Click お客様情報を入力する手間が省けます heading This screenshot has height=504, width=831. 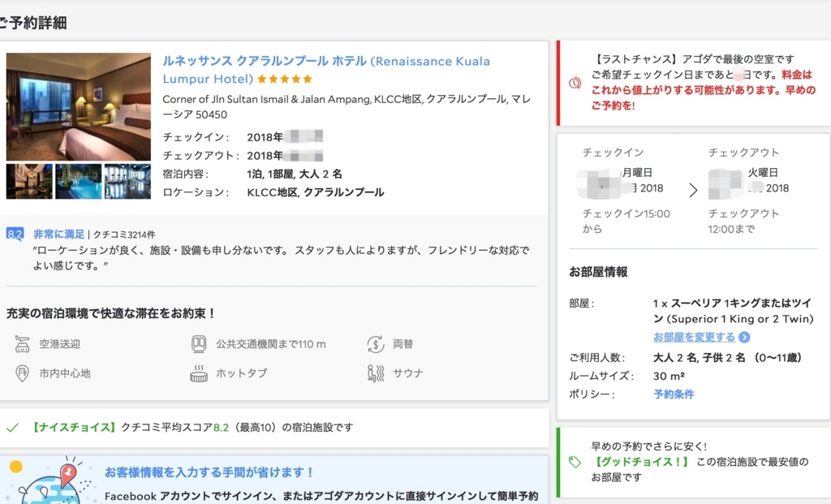(210, 472)
